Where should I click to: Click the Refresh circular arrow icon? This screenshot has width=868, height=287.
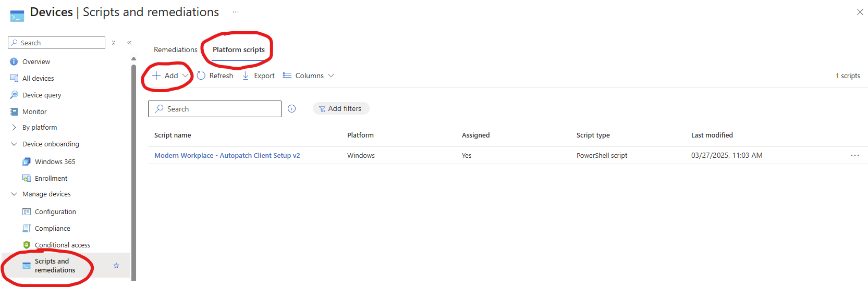[x=201, y=76]
